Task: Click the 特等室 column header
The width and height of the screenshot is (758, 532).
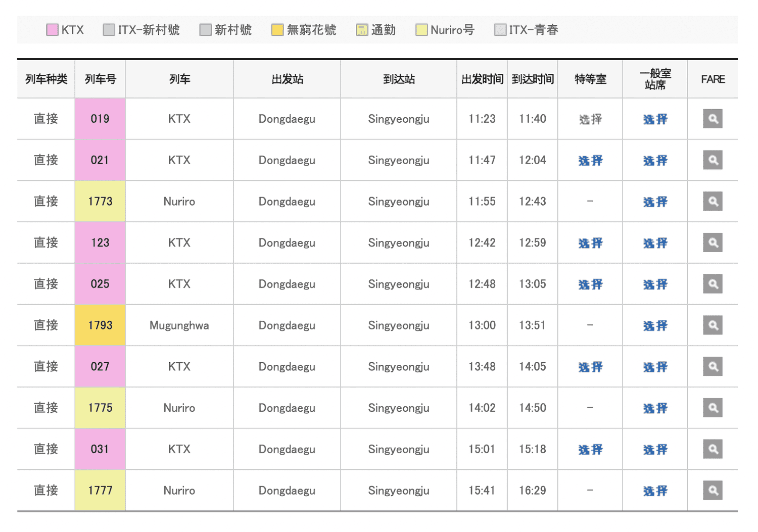Action: click(590, 79)
